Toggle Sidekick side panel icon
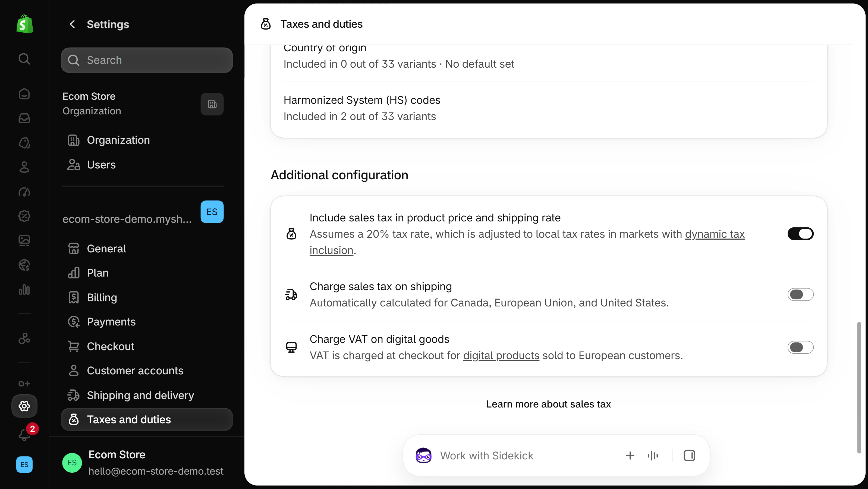The image size is (868, 489). [x=689, y=456]
